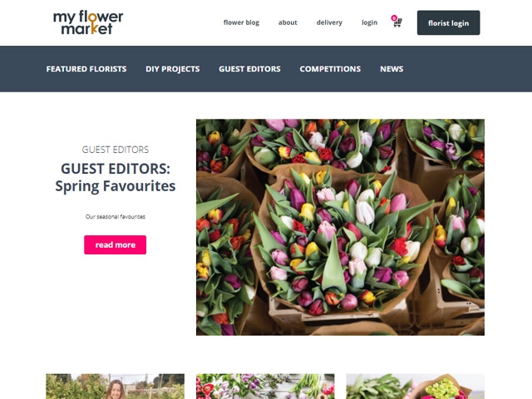Click the small Guest Editors category label
The width and height of the screenshot is (532, 399).
116,150
